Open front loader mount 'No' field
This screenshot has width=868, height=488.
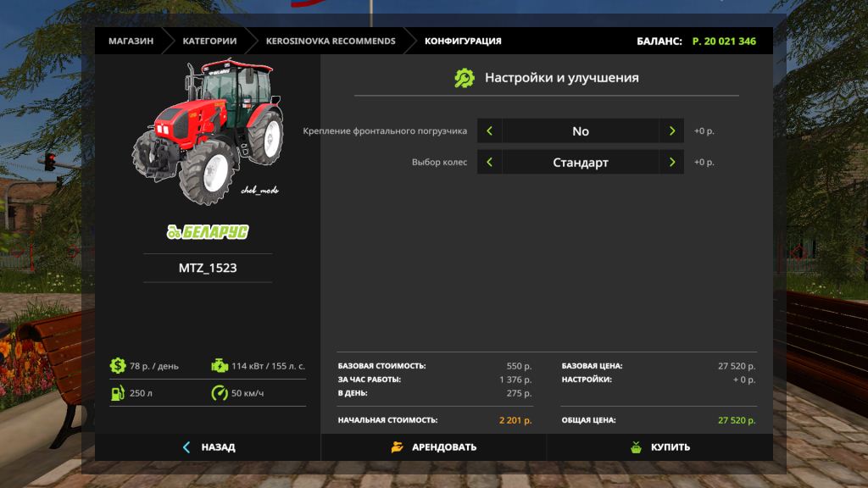click(x=581, y=131)
